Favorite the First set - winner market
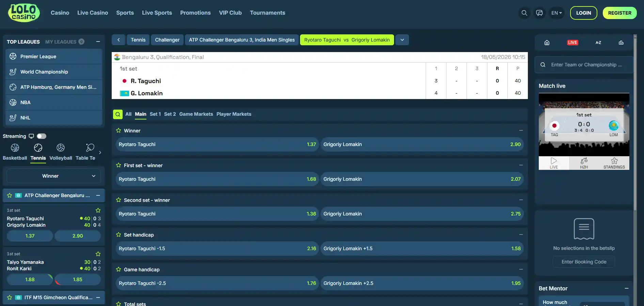 coord(119,165)
